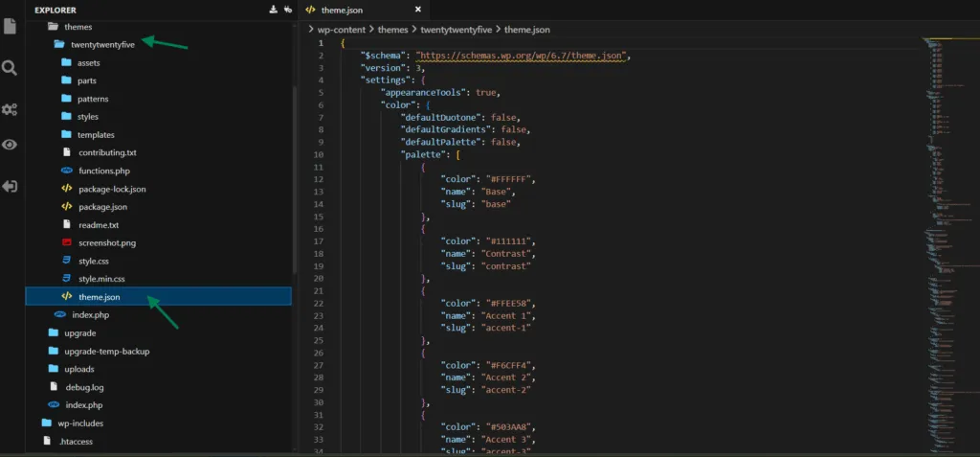
Task: Click the "defaultGradients" key
Action: [x=447, y=129]
